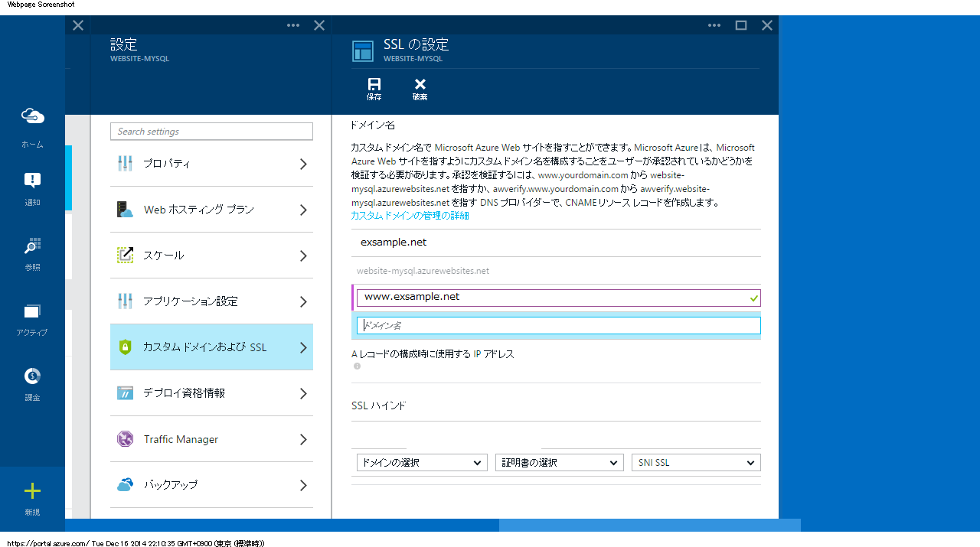Open the SNI SSL dropdown
The height and width of the screenshot is (547, 980).
[x=696, y=463]
